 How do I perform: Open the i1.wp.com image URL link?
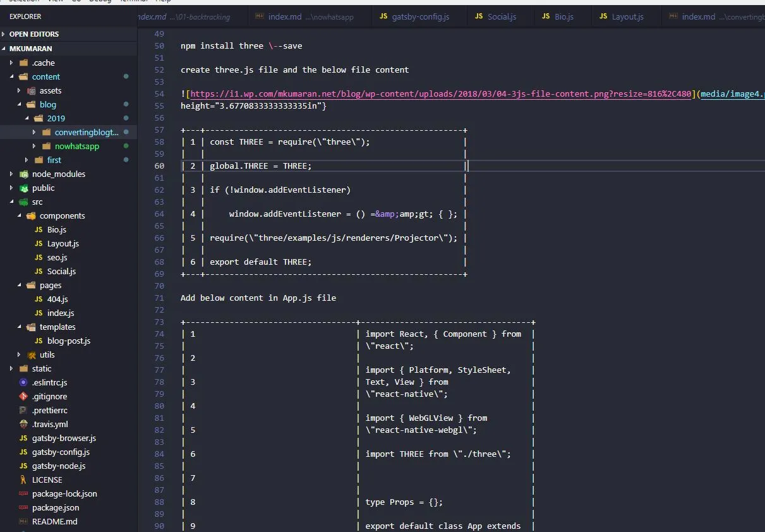tap(441, 94)
